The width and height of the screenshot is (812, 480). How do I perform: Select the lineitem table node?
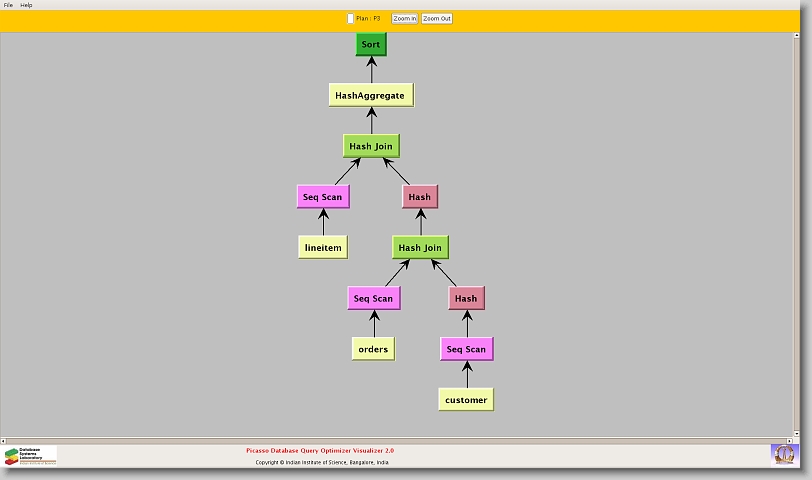click(x=323, y=247)
